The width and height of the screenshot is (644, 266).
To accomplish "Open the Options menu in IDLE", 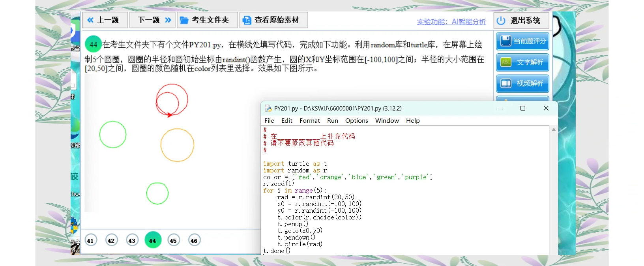I will [357, 121].
